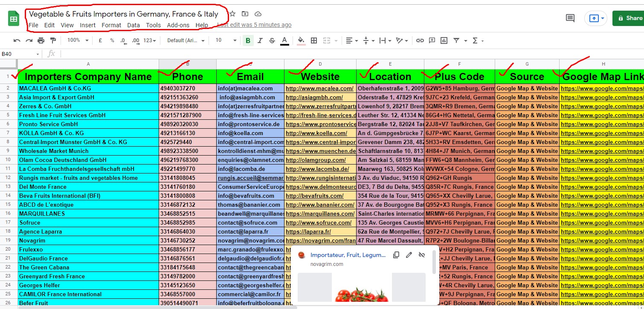Viewport: 644px width, 309px height.
Task: Insert a comment
Action: coord(432,40)
